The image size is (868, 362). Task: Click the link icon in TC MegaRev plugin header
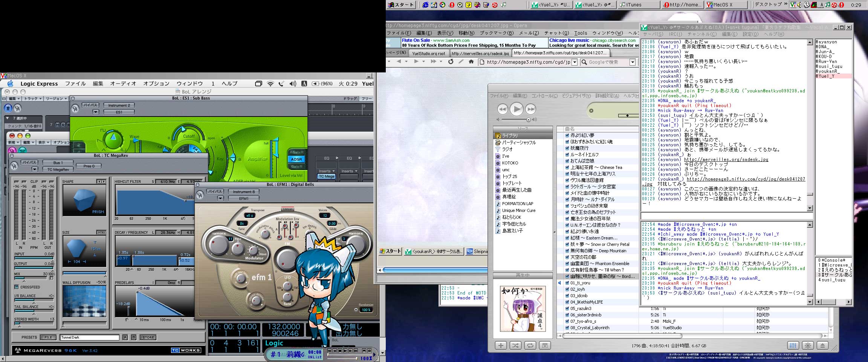pos(14,166)
